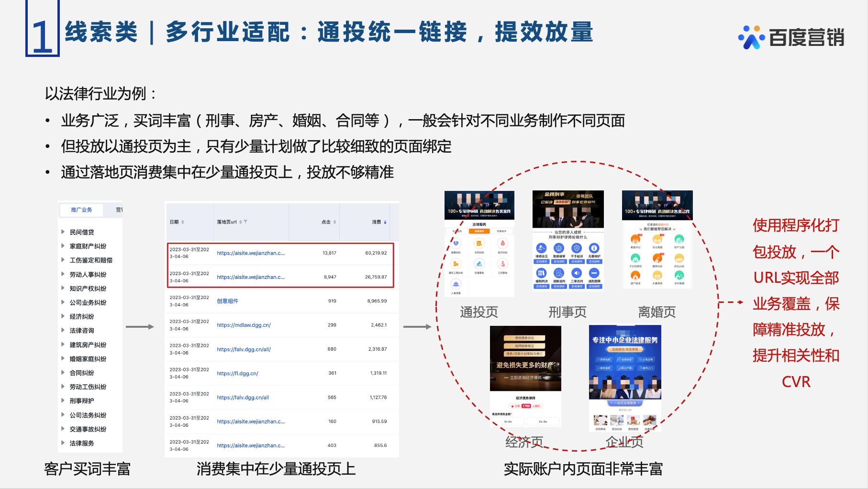Screen dimensions: 868x489
Task: Click the 合同纠纷 icon on 通投页
Action: (x=479, y=244)
